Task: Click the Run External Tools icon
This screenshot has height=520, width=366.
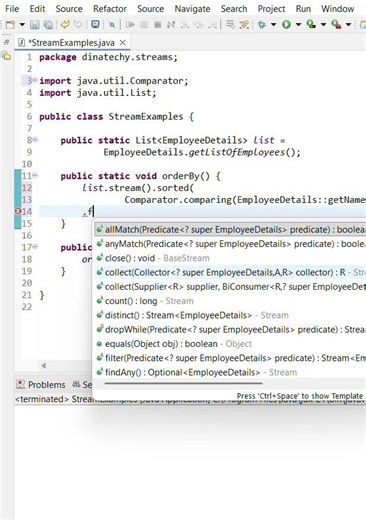Action: pos(336,24)
